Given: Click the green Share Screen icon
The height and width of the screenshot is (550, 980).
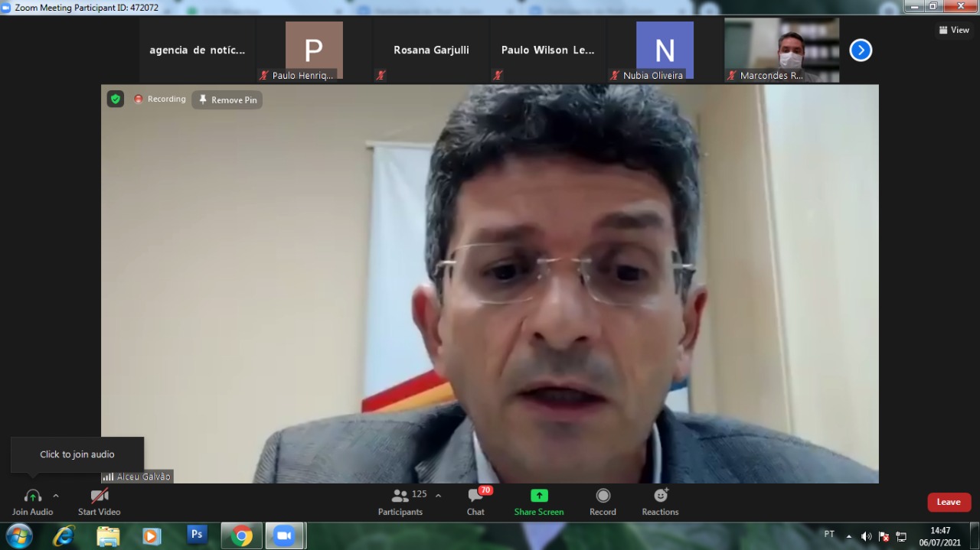Looking at the screenshot, I should (x=539, y=496).
